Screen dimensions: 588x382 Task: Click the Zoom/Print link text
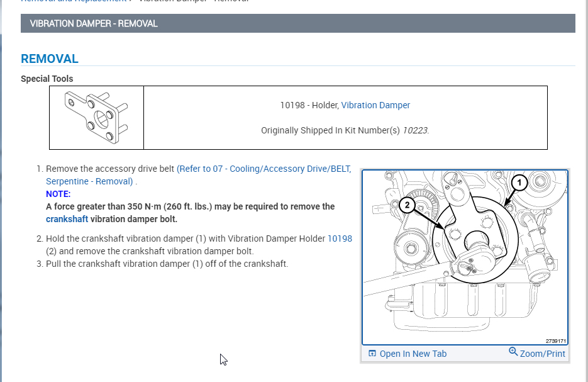[542, 354]
